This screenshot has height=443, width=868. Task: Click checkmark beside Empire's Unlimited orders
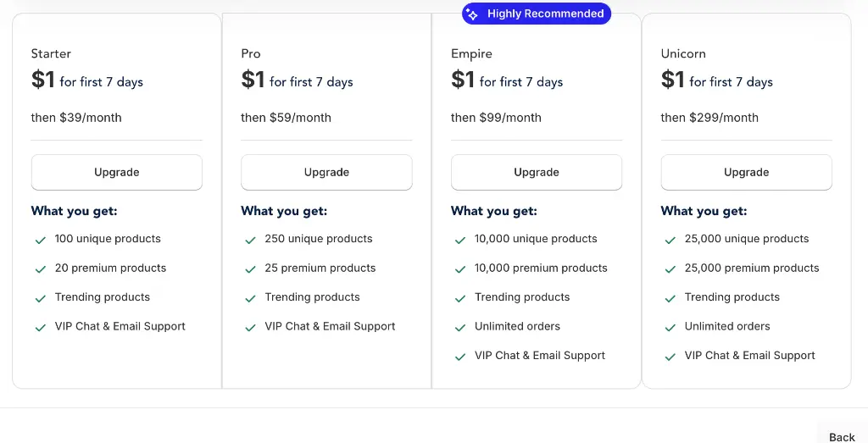pos(460,327)
